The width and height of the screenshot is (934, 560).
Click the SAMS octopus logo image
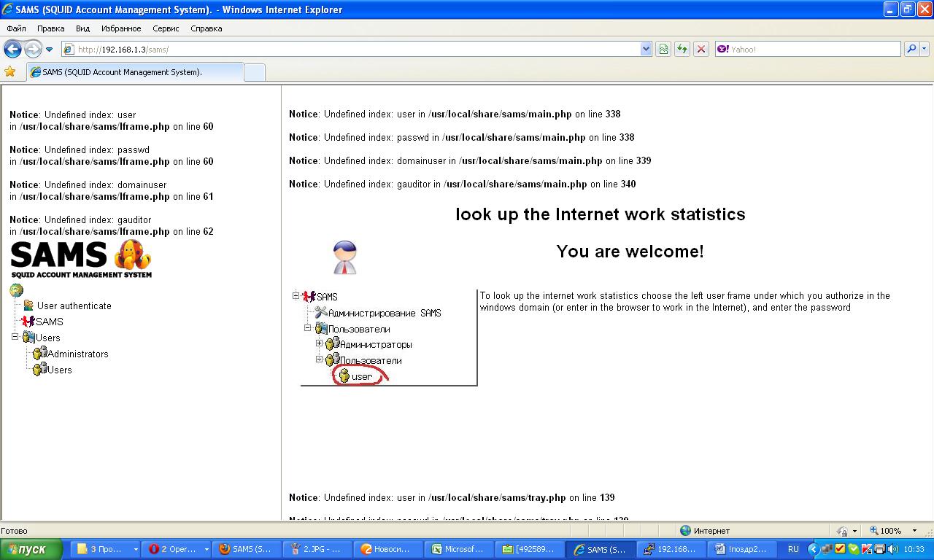click(81, 259)
